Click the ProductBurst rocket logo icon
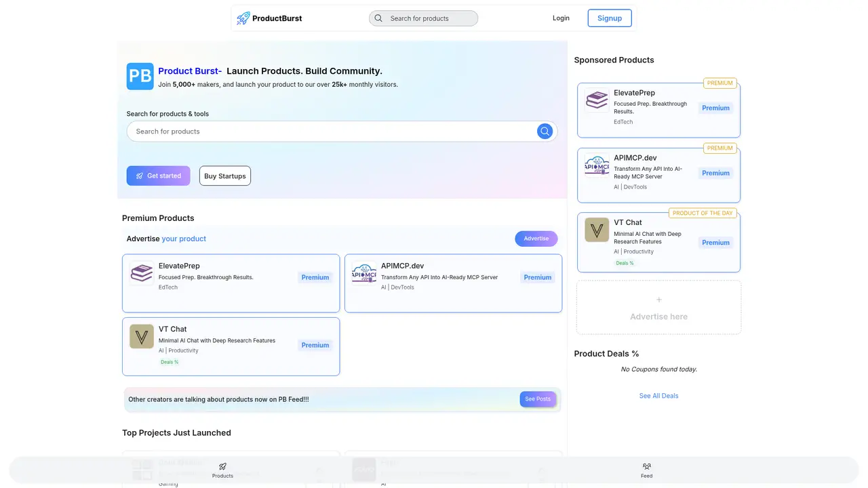868x488 pixels. 243,18
